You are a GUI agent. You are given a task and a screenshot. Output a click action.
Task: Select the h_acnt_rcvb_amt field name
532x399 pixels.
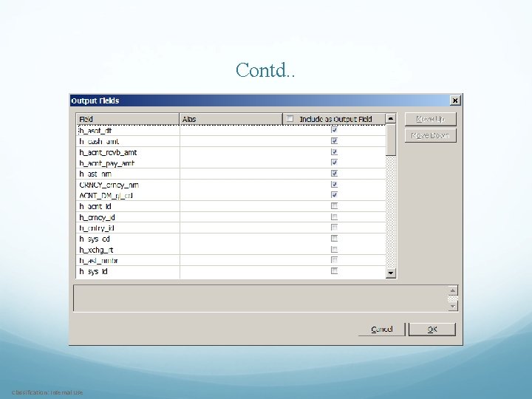(108, 152)
